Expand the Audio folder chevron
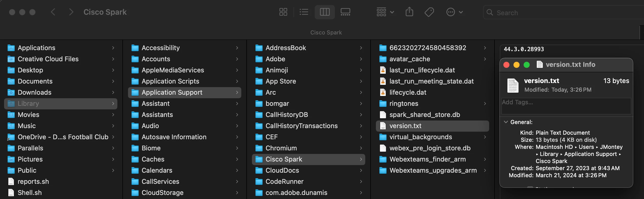Screen dimensions: 644x199 click(x=237, y=126)
